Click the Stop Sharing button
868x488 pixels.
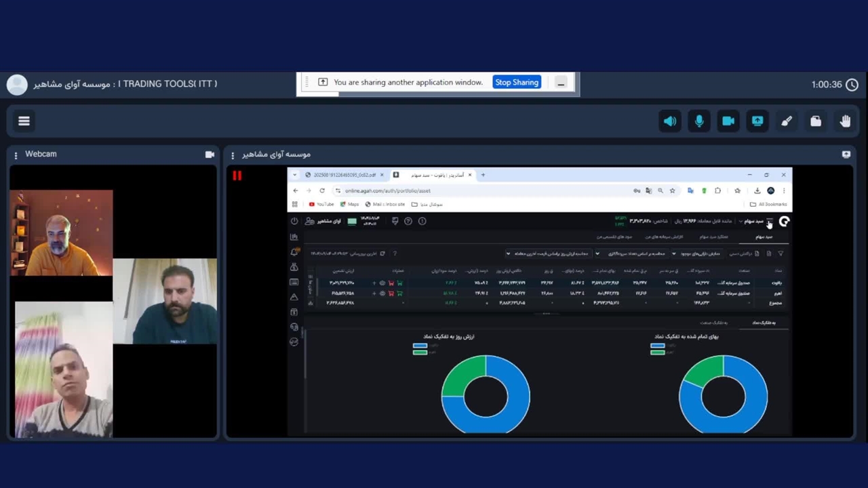click(516, 82)
